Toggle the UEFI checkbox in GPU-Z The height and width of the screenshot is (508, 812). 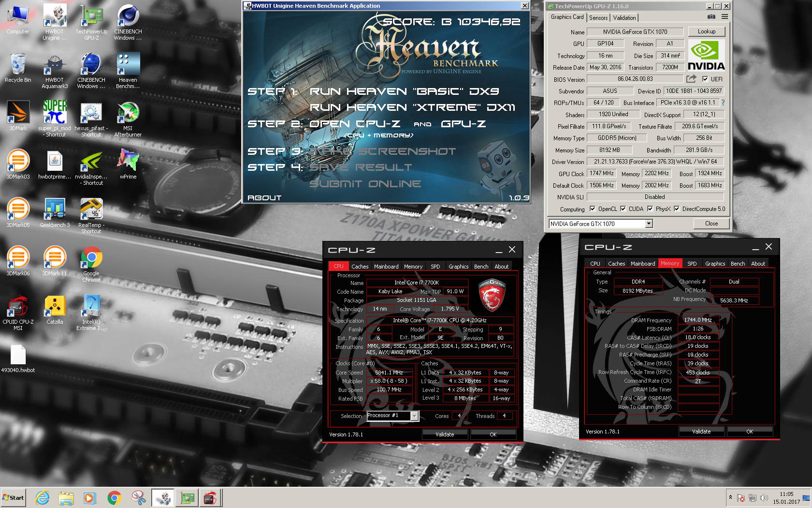(705, 79)
